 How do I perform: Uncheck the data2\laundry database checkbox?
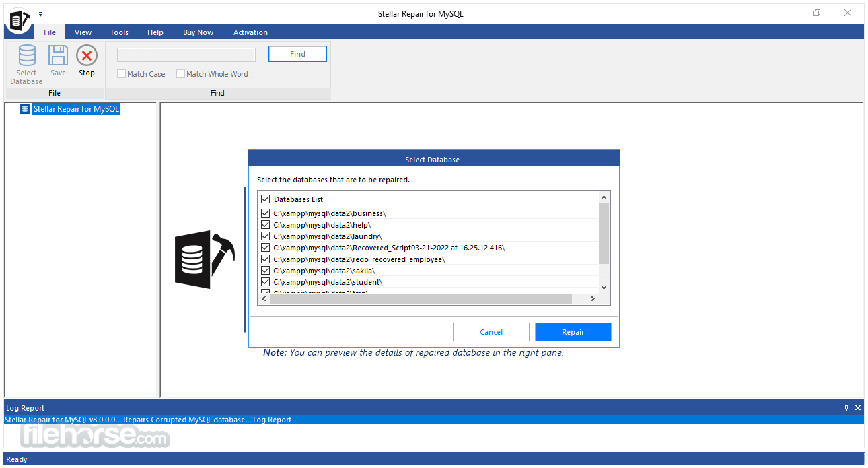click(x=265, y=236)
